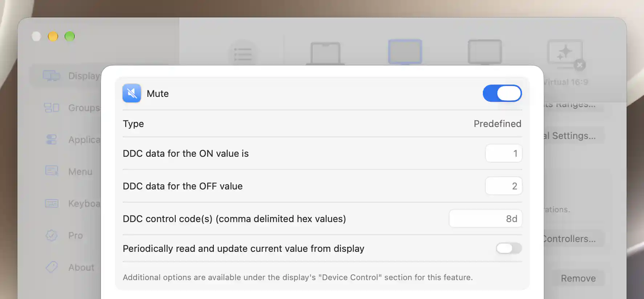Go to the Application section in the sidebar

(x=72, y=140)
